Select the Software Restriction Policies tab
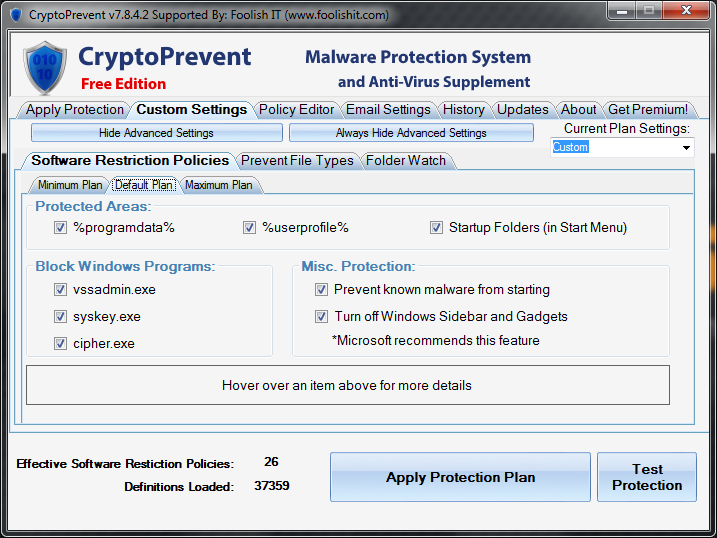The image size is (717, 538). click(130, 160)
